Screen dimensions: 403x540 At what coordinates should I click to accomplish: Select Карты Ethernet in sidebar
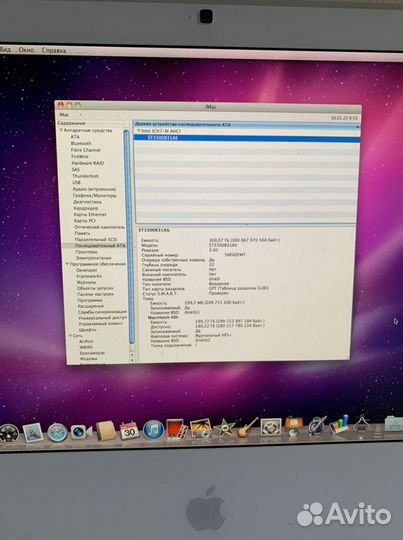tap(90, 214)
